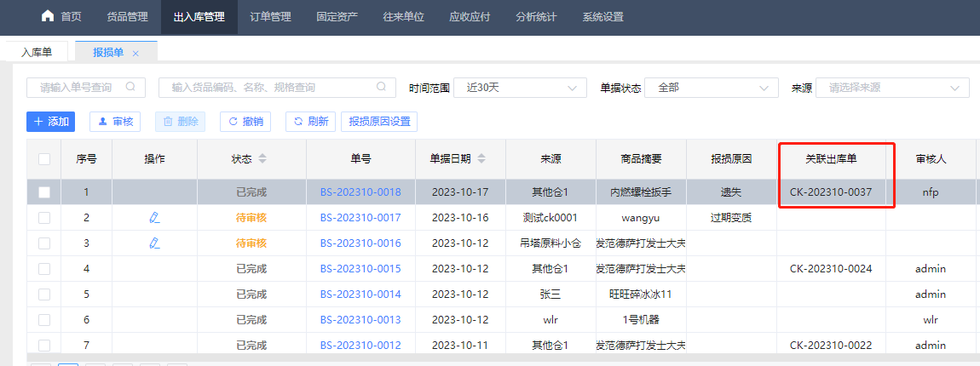
Task: Click cell CK-202310-0024
Action: click(831, 269)
